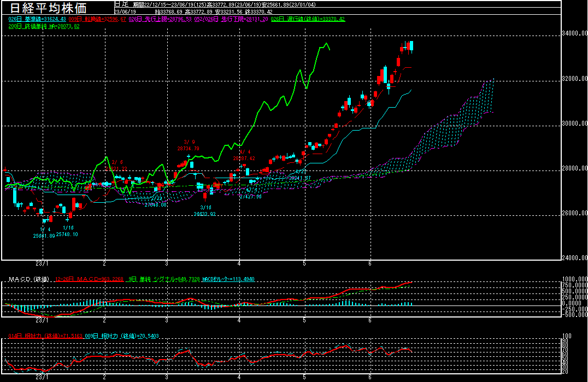Image resolution: width=588 pixels, height=382 pixels.
Task: Click the 1/4 low annotation 25661.89
Action: tap(44, 233)
